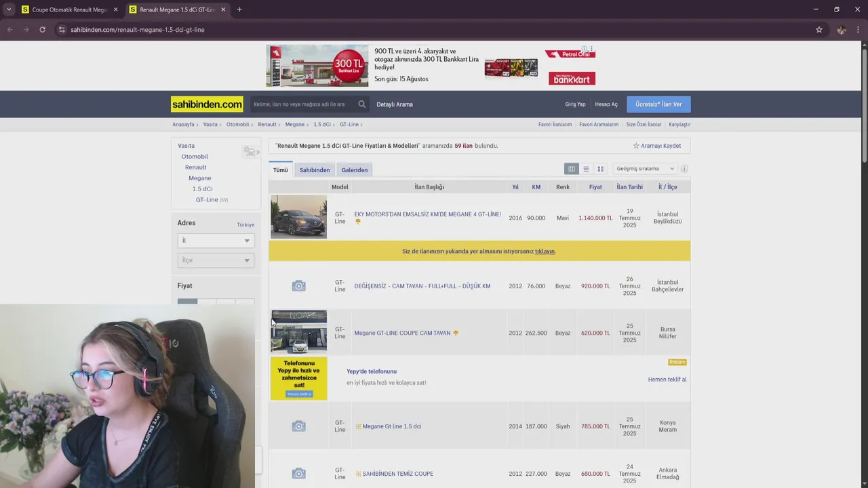
Task: Open the tab search dropdown arrow
Action: pos(9,9)
